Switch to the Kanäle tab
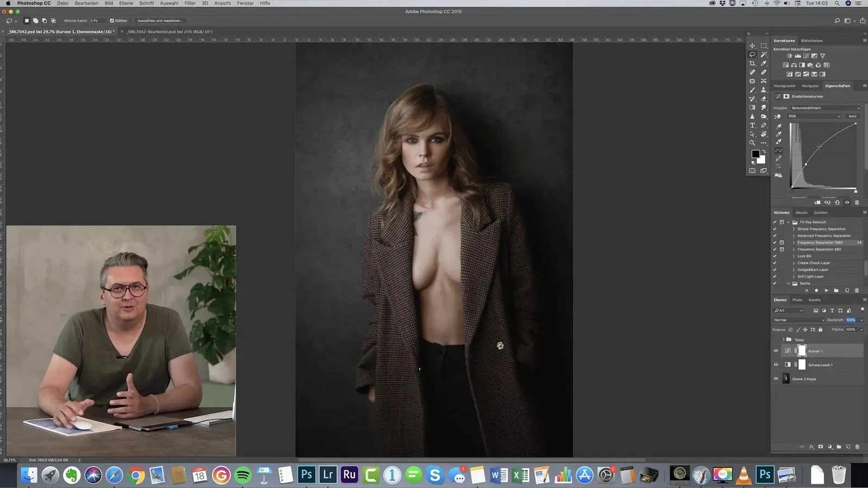This screenshot has height=488, width=868. point(814,300)
